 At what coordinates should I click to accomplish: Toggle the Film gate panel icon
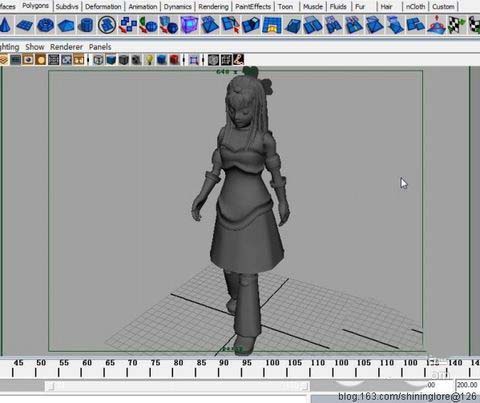66,60
